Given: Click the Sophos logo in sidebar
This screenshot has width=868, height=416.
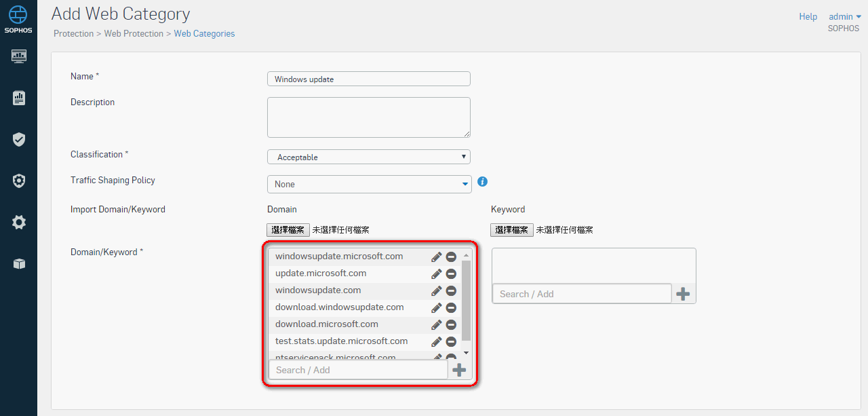Looking at the screenshot, I should point(18,18).
